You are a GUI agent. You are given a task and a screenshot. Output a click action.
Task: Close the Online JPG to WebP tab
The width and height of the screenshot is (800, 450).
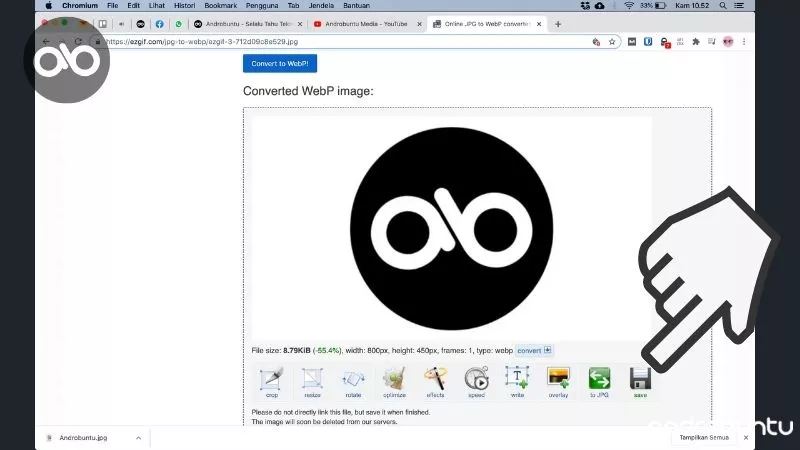click(x=539, y=24)
